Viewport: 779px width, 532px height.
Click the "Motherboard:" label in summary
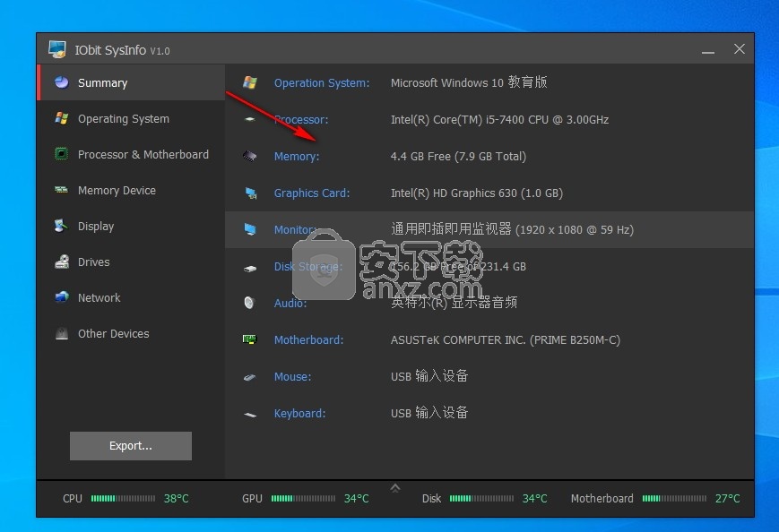[x=308, y=340]
